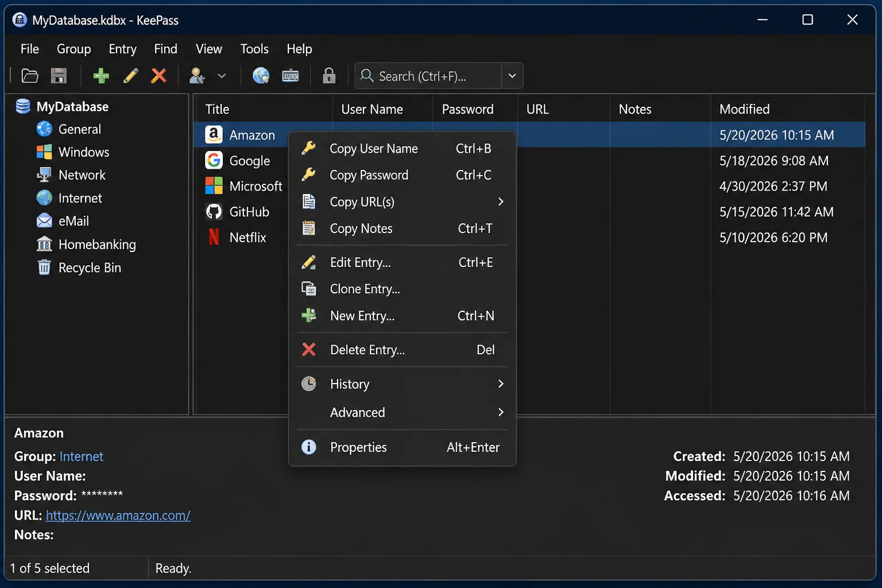Select the Windows group
This screenshot has height=588, width=882.
coord(73,152)
